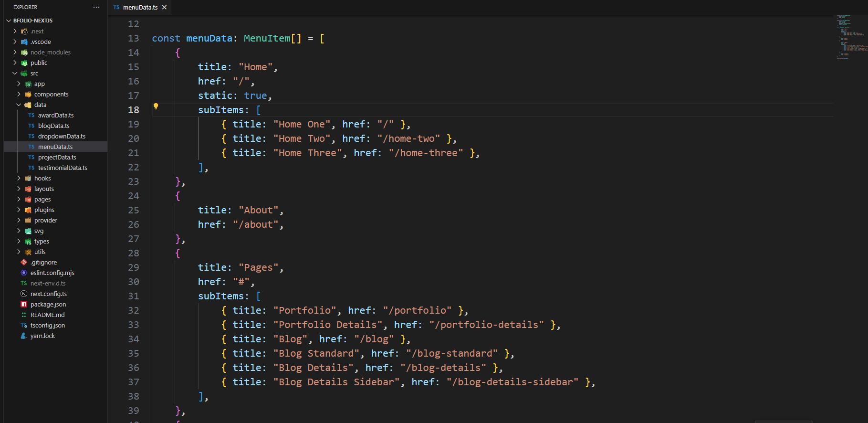Open blogData.ts from the explorer
This screenshot has height=423, width=868.
tap(53, 126)
